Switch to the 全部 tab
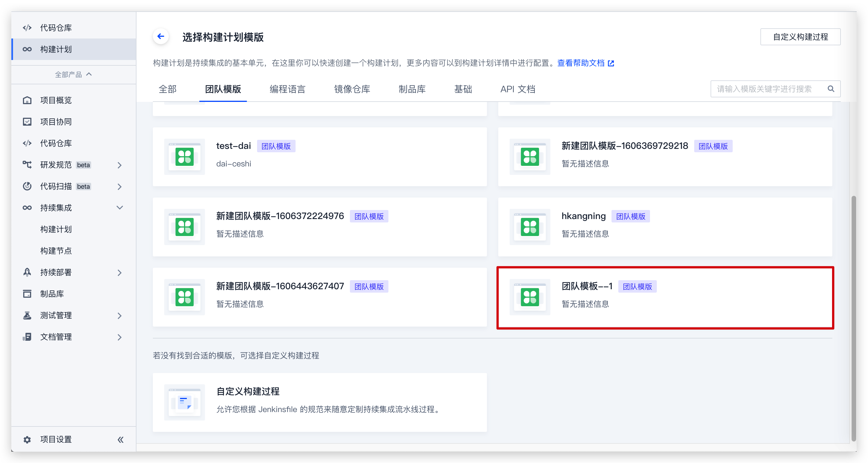868x463 pixels. coord(168,89)
